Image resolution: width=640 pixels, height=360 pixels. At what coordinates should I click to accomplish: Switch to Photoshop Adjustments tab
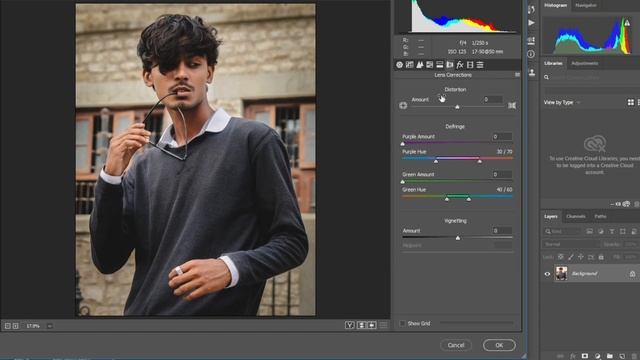[585, 63]
